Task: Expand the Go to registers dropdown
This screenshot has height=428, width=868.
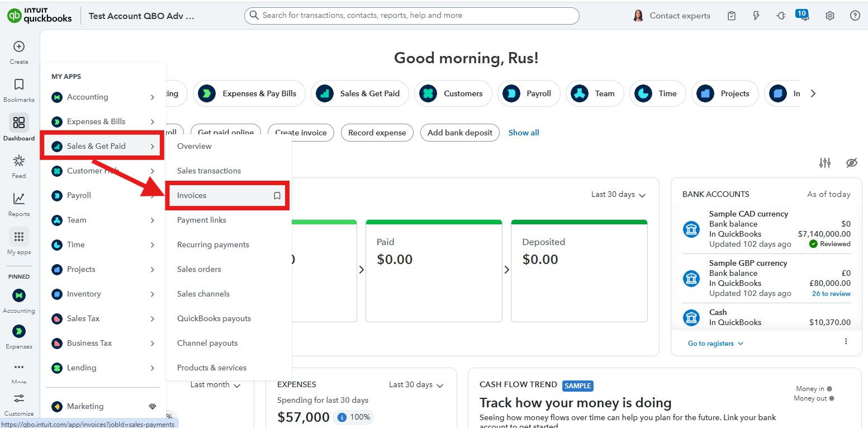Action: pyautogui.click(x=715, y=344)
